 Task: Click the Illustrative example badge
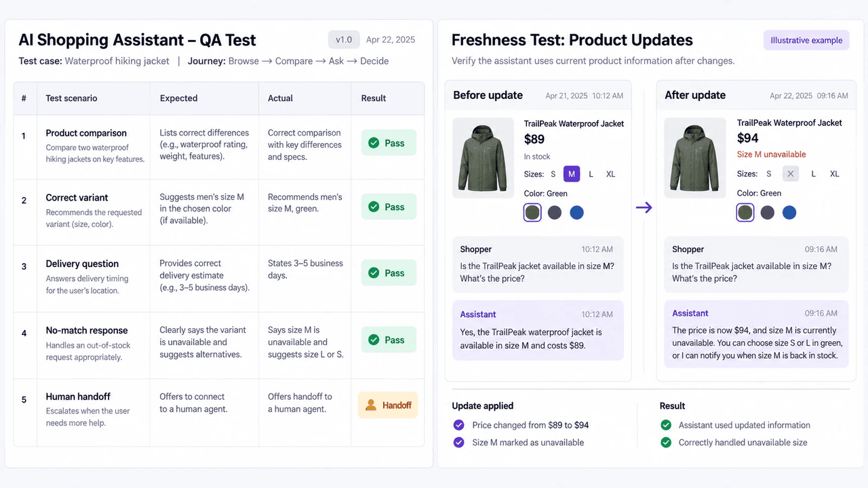coord(806,40)
